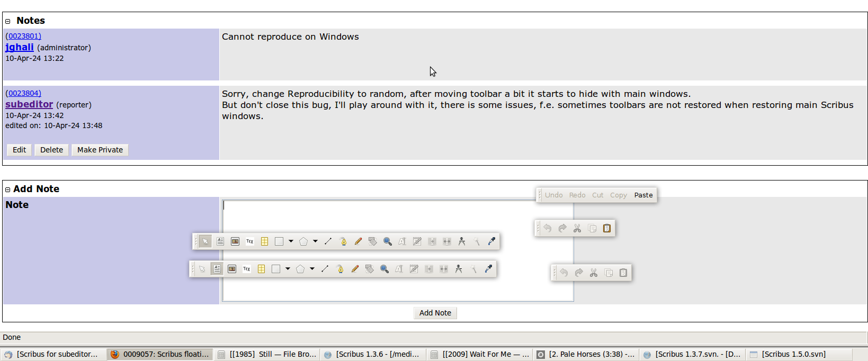Open the Shape dropdown arrow in the upper tools toolbar

click(x=291, y=241)
